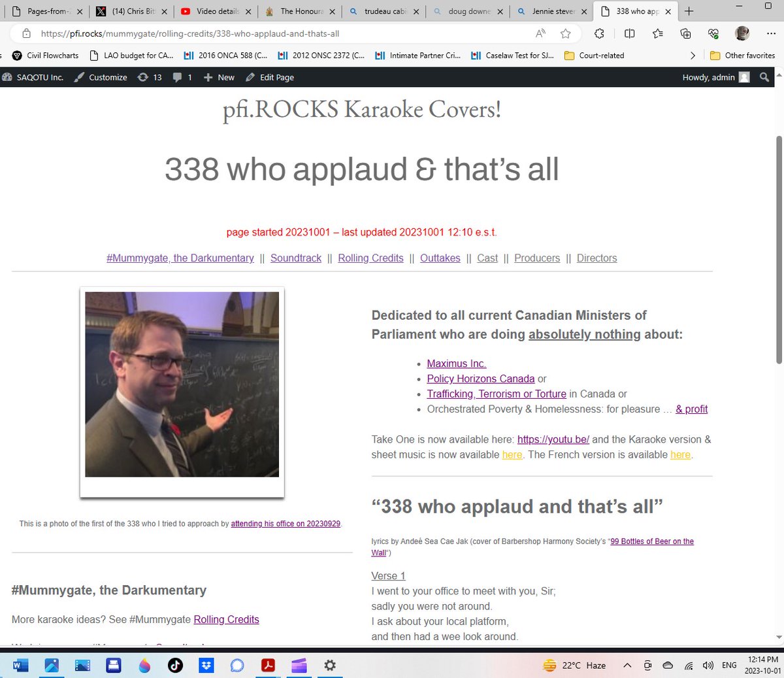Open TikTok from the taskbar
This screenshot has width=784, height=678.
[x=175, y=666]
